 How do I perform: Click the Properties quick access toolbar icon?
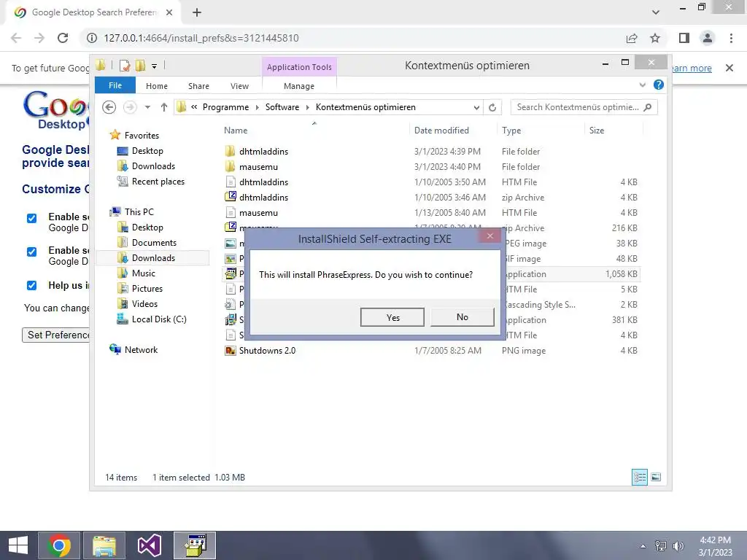[125, 66]
